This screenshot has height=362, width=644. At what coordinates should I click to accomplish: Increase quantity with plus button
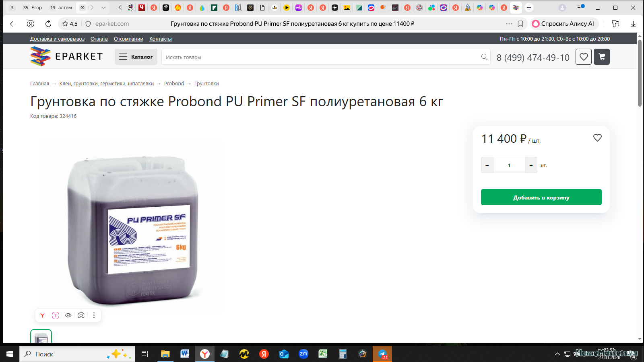[x=531, y=165]
